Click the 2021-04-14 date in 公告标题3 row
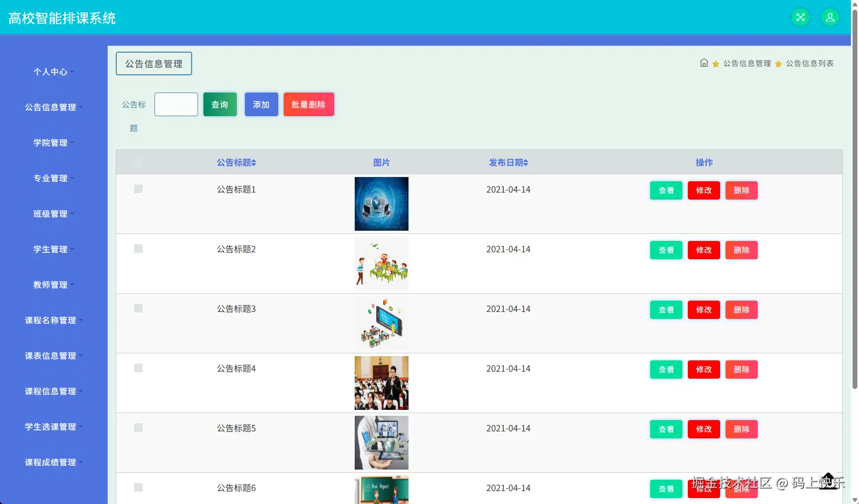 (508, 309)
